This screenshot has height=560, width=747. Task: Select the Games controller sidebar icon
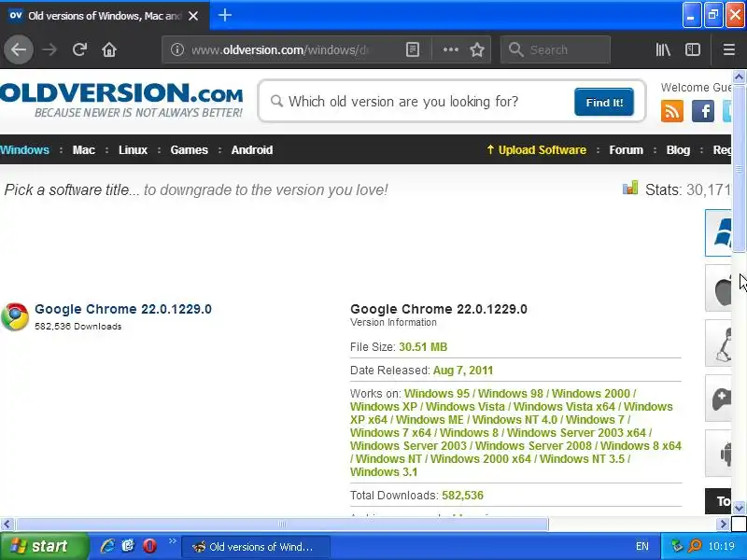click(718, 399)
